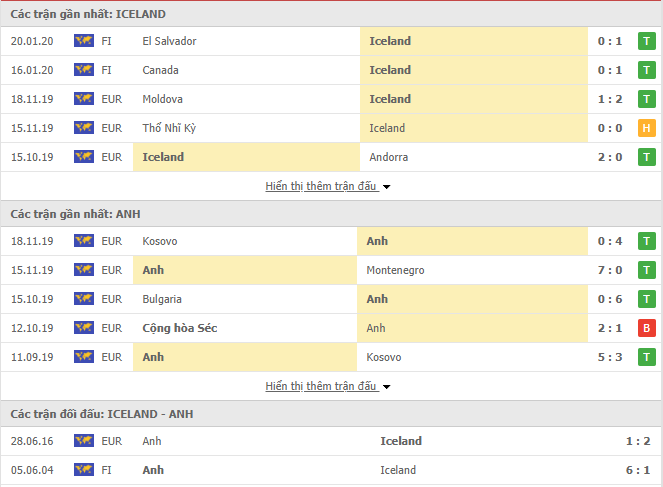Select the 'Các trận đối đầu: ICELAND - ANH' header

[102, 414]
